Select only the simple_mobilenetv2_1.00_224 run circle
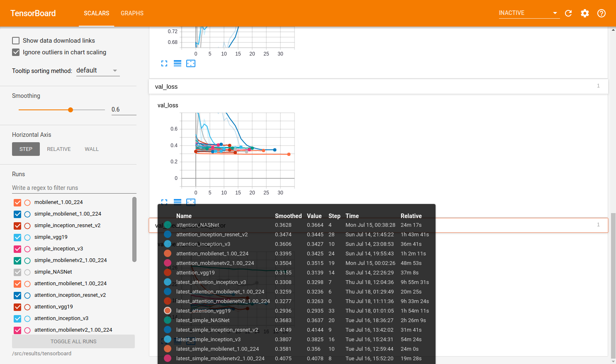 tap(27, 261)
